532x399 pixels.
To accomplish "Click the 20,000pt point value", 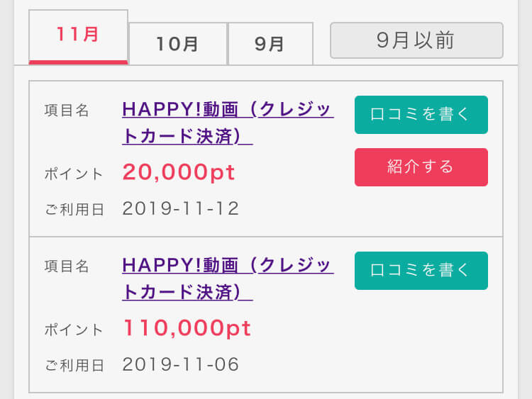I will click(x=179, y=172).
